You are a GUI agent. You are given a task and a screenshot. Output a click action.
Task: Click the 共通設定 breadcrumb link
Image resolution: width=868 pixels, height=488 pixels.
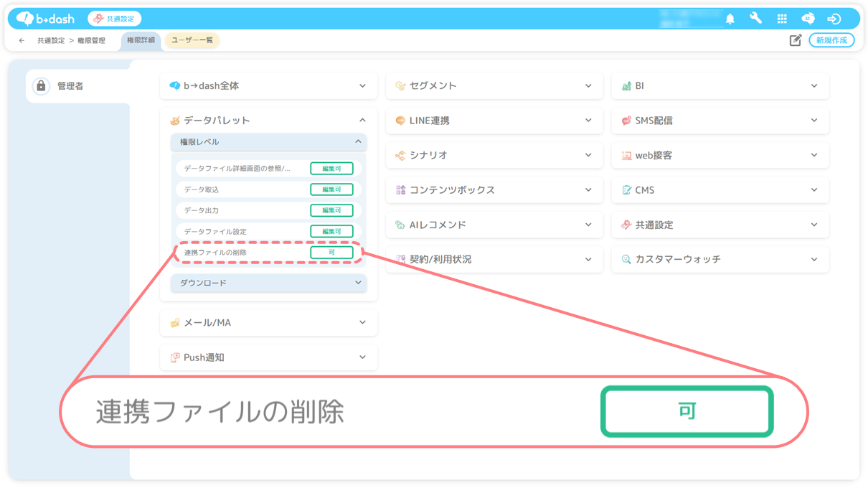click(51, 41)
